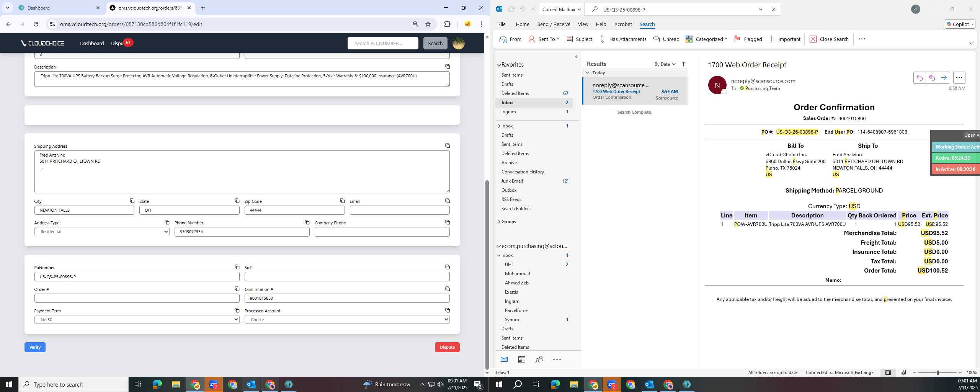Open Outlook People view

(x=539, y=359)
